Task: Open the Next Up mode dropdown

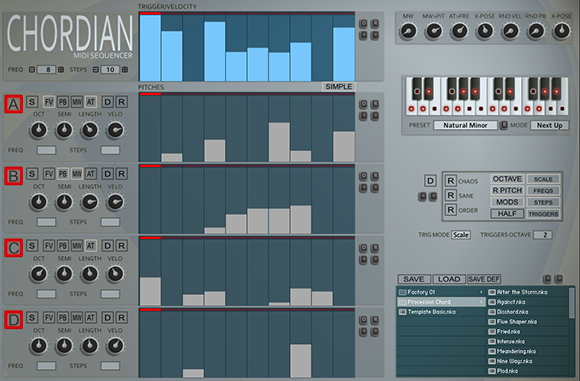Action: (x=549, y=125)
